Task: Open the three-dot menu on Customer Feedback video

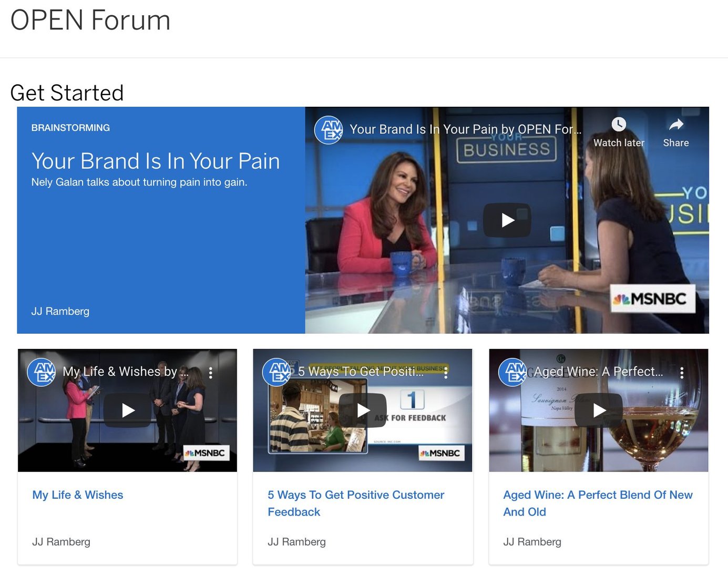Action: point(446,372)
